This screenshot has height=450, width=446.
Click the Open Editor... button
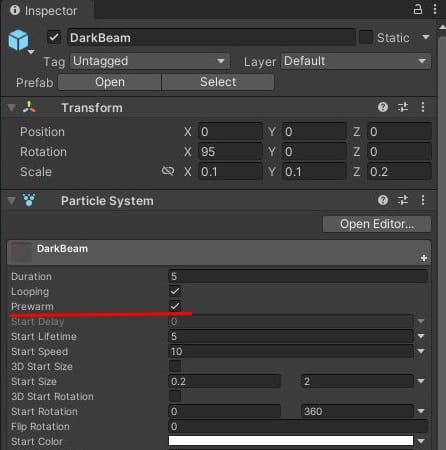(377, 224)
